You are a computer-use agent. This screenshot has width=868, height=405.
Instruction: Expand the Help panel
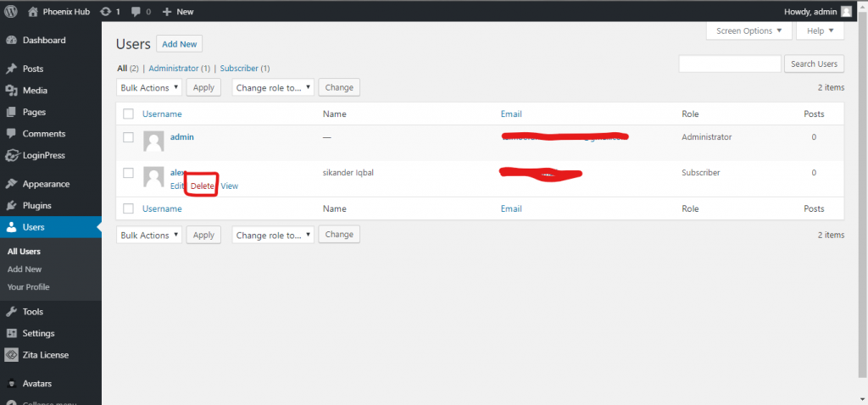coord(820,31)
